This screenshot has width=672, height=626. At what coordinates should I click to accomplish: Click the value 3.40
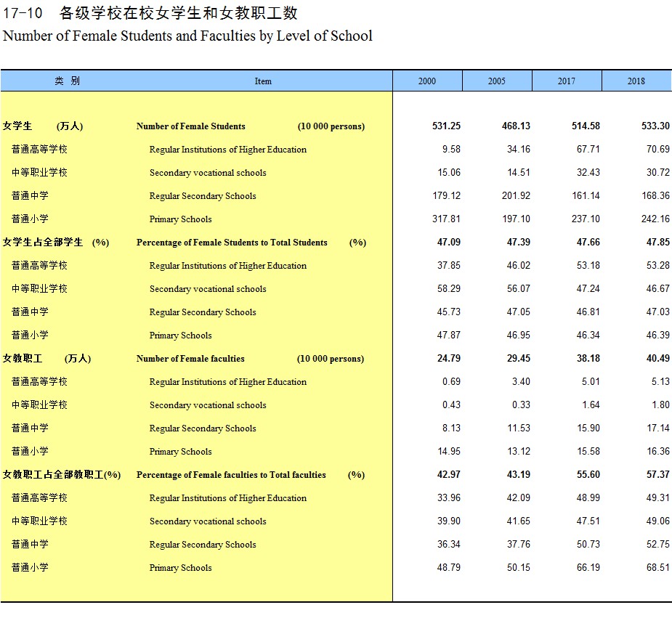(x=521, y=381)
